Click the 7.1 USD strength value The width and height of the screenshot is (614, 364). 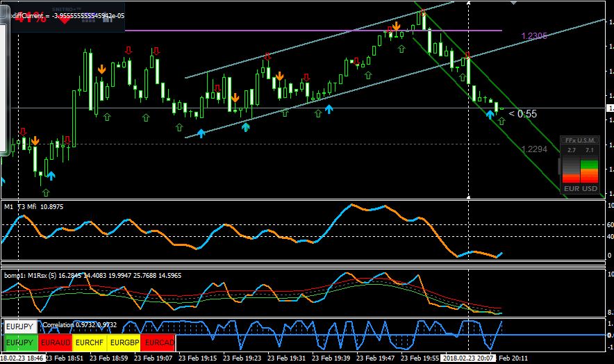tap(589, 150)
